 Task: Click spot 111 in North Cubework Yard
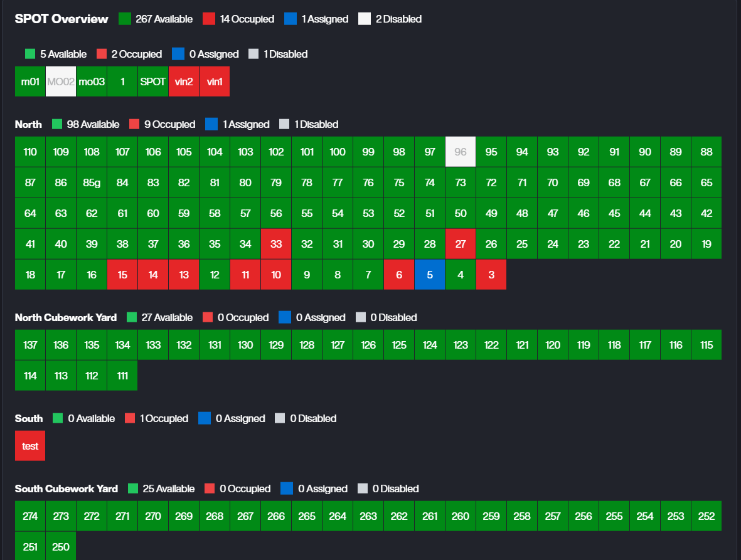tap(122, 376)
